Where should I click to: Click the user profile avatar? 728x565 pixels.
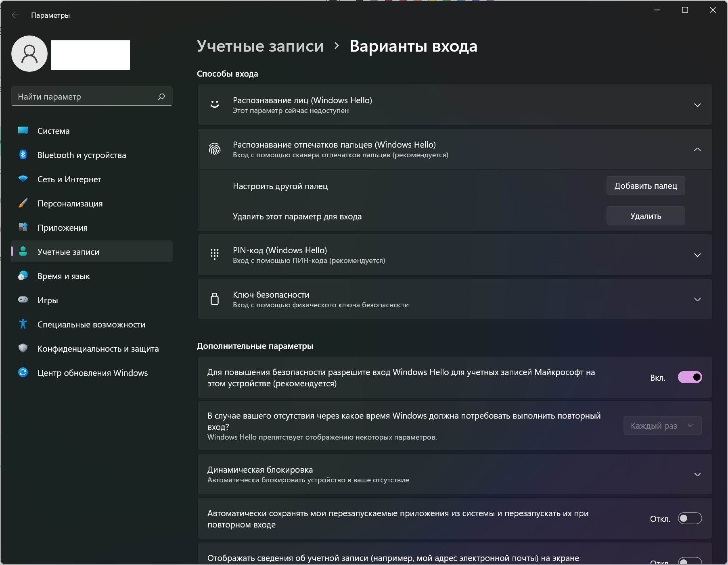29,54
